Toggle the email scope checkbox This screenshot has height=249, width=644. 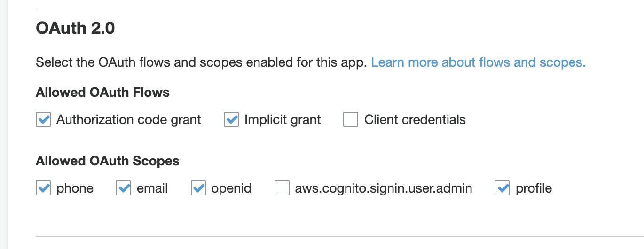click(x=123, y=188)
